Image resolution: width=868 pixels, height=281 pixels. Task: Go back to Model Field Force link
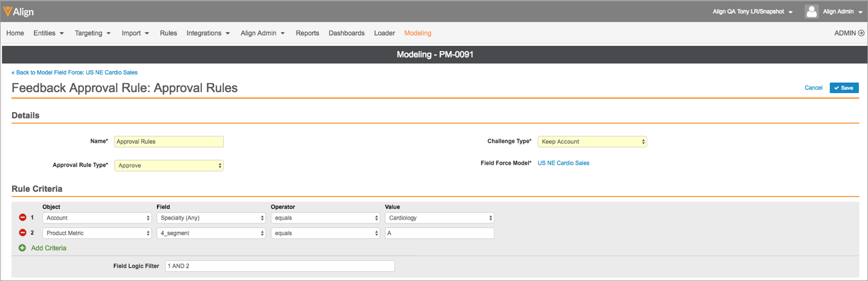(74, 72)
